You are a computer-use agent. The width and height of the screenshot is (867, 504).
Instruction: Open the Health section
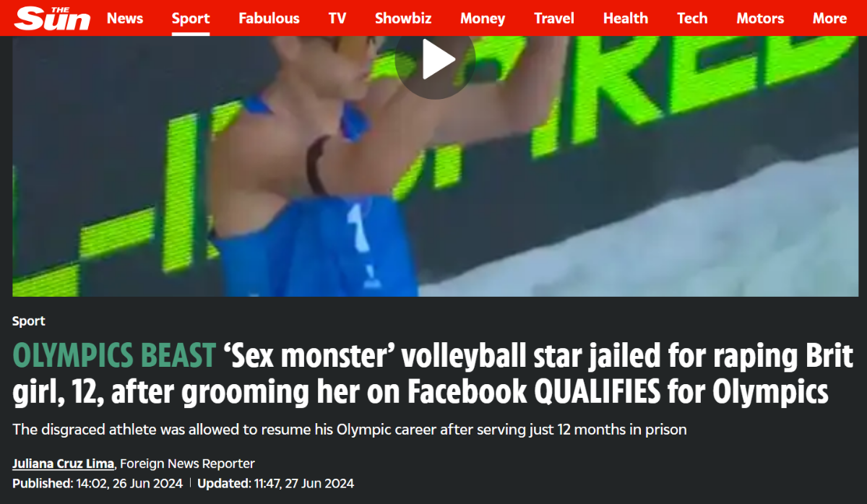pos(626,18)
